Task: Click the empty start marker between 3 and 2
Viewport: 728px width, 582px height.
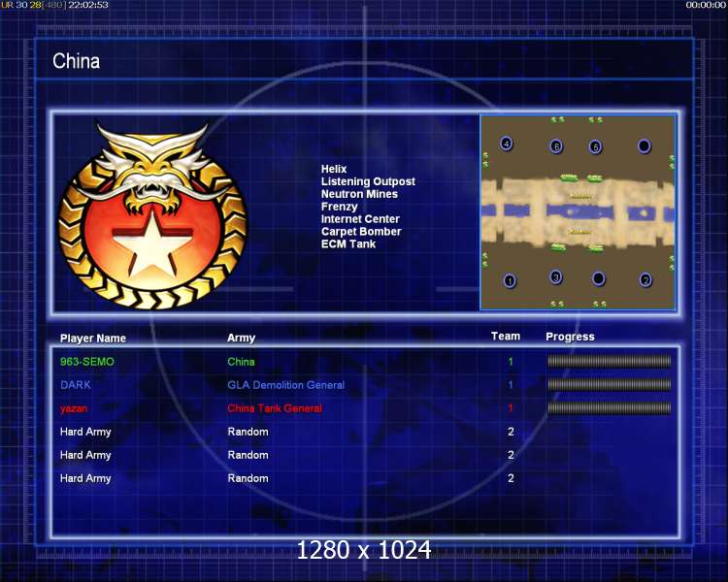Action: click(599, 278)
